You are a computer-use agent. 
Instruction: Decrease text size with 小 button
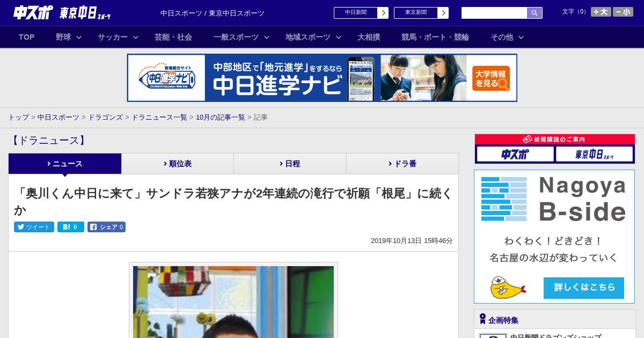pos(623,12)
